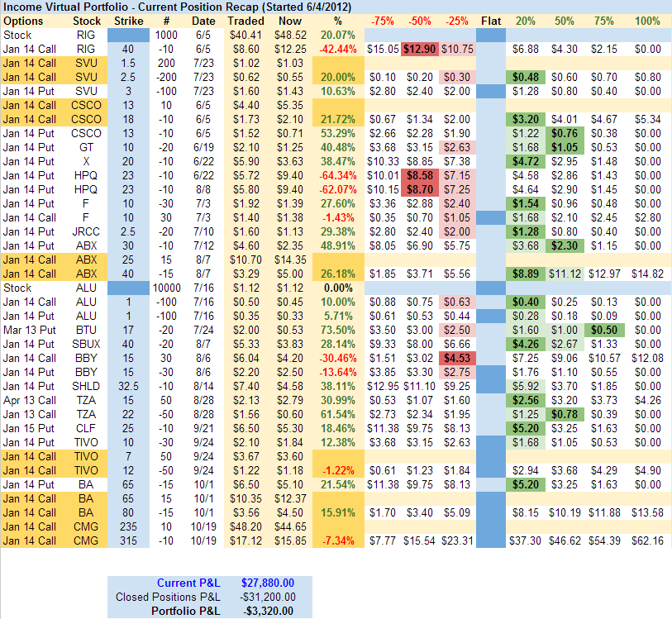Select the 73.50% percent cell

coord(336,330)
